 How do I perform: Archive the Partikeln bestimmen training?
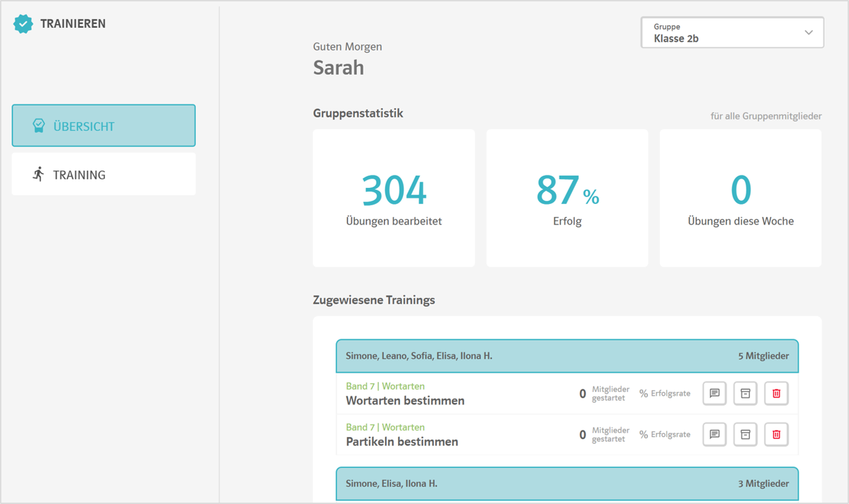point(745,434)
